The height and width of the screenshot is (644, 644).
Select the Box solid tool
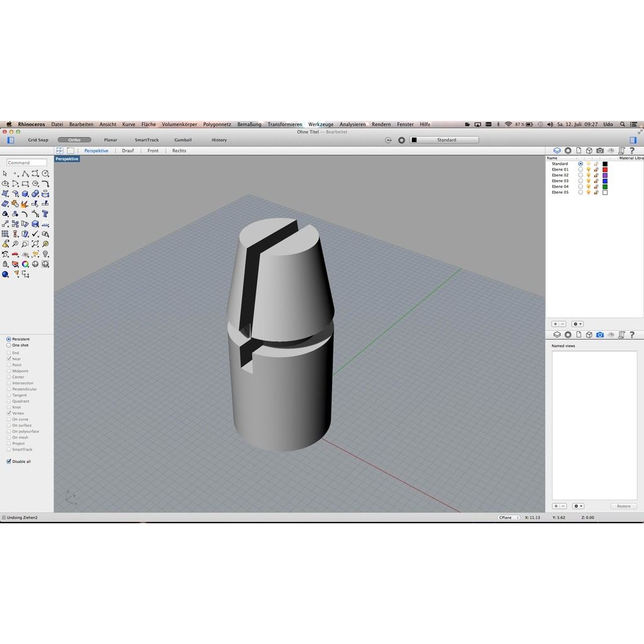[25, 194]
